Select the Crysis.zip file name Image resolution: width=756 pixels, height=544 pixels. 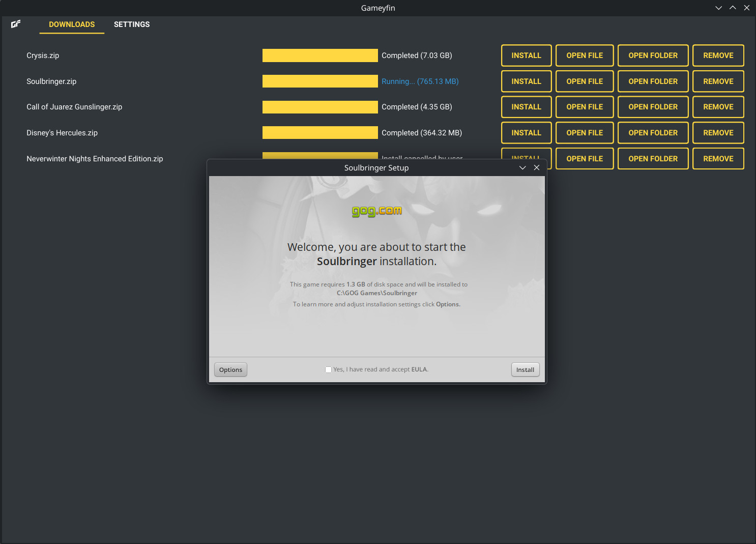(x=43, y=55)
